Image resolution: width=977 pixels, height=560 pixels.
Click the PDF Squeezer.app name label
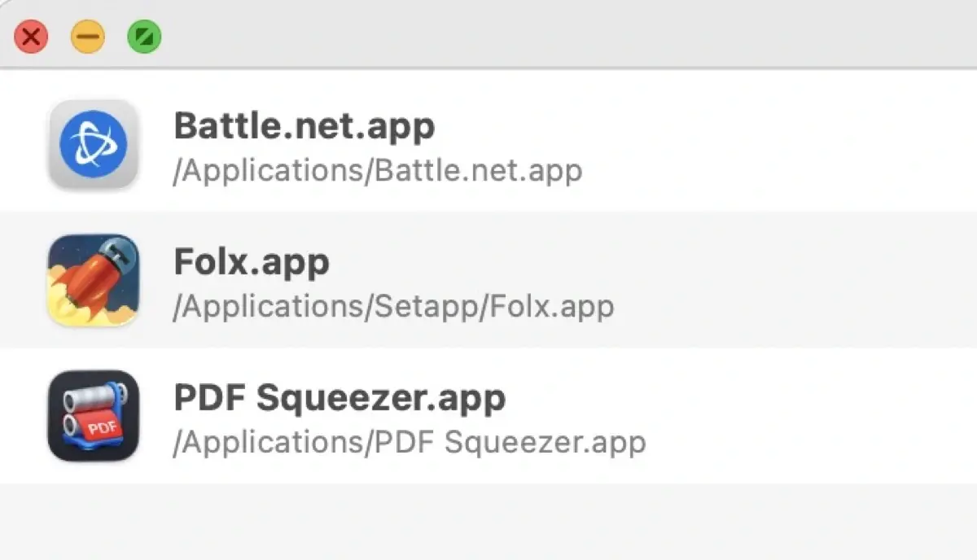(x=340, y=398)
